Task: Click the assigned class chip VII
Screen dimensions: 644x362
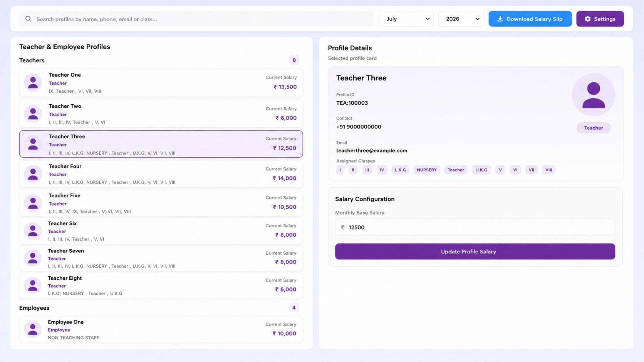Action: tap(531, 170)
